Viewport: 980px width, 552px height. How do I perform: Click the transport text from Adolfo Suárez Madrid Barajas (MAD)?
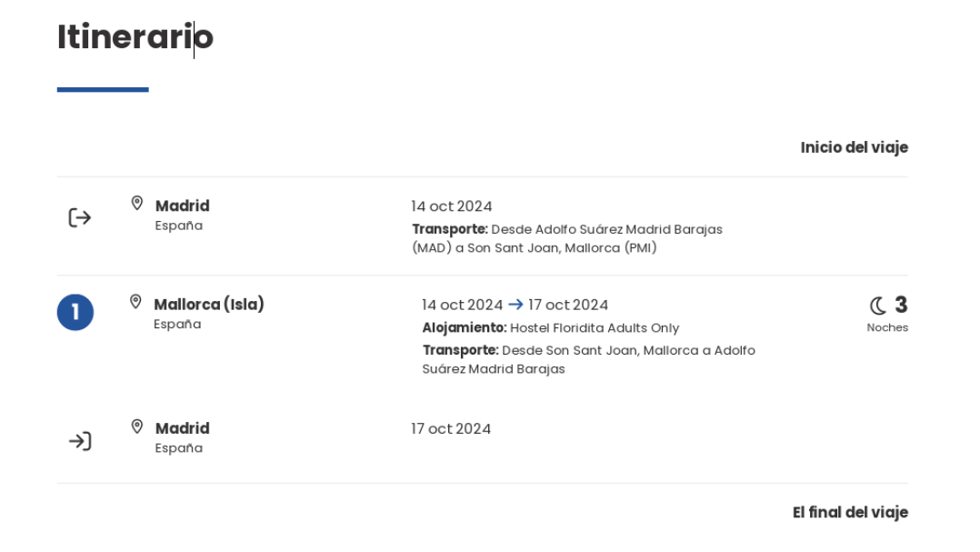coord(567,238)
